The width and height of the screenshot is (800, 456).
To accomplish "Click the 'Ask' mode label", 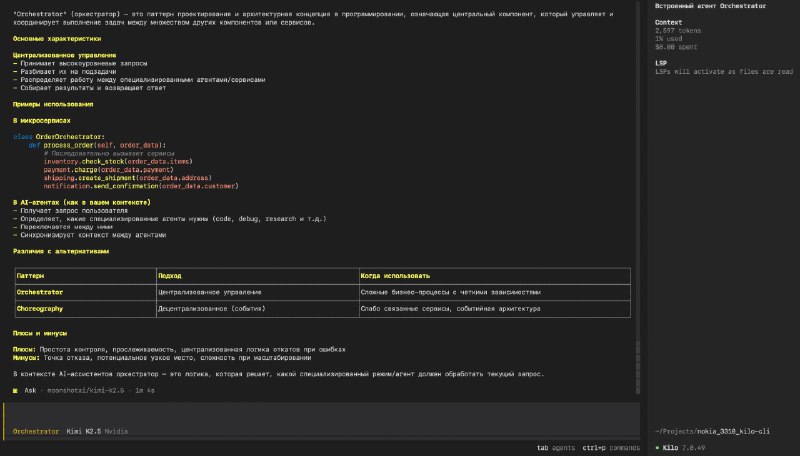I will [30, 391].
